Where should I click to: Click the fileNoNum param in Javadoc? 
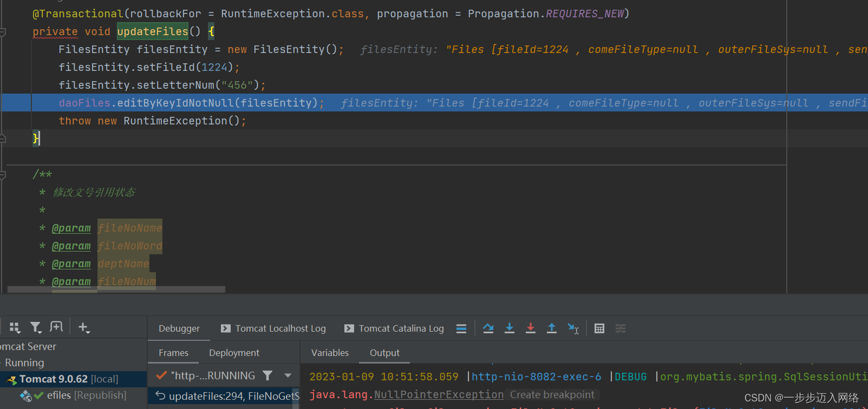(127, 281)
